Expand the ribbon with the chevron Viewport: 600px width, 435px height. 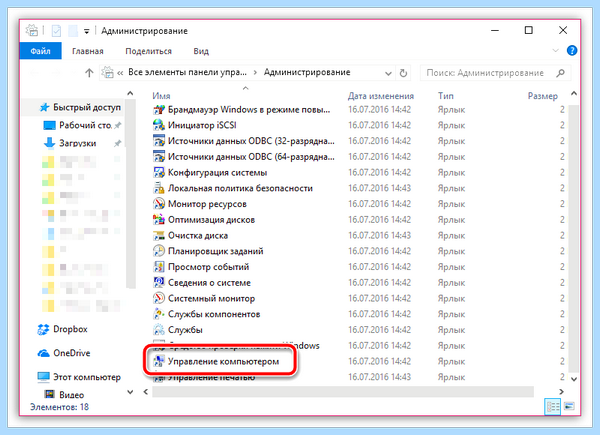tap(555, 51)
